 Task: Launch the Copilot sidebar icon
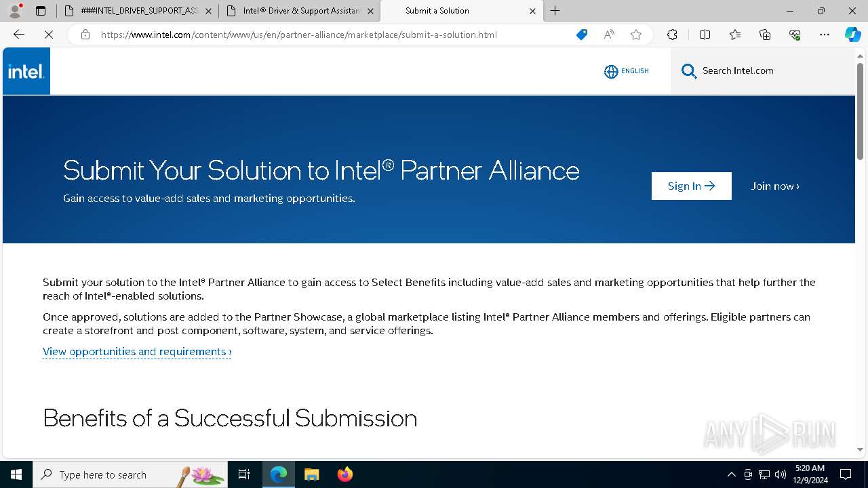[852, 35]
